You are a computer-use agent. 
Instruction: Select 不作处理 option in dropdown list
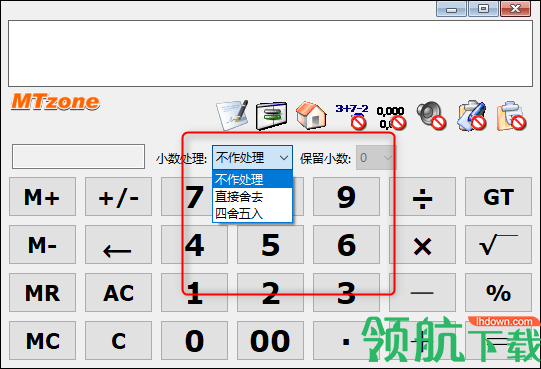click(253, 179)
